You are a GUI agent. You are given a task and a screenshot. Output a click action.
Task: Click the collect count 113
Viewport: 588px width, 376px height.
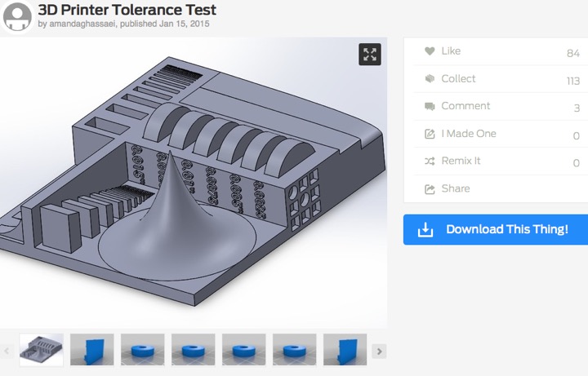[573, 81]
